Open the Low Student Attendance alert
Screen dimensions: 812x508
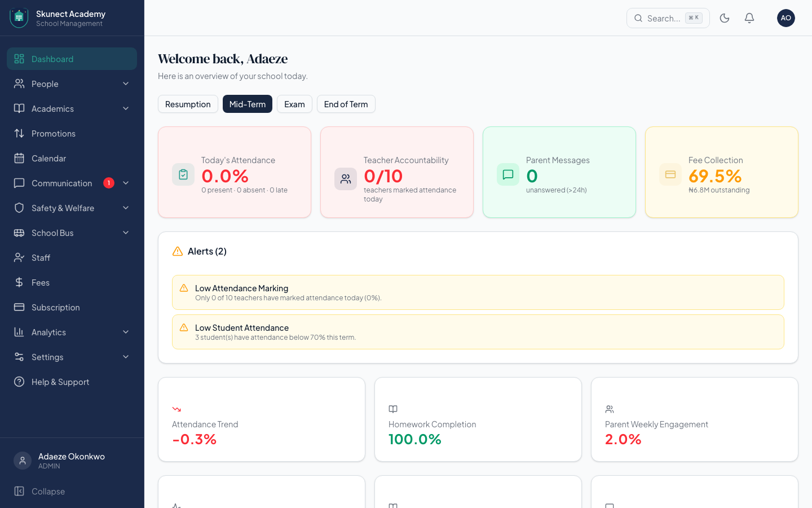(x=478, y=332)
